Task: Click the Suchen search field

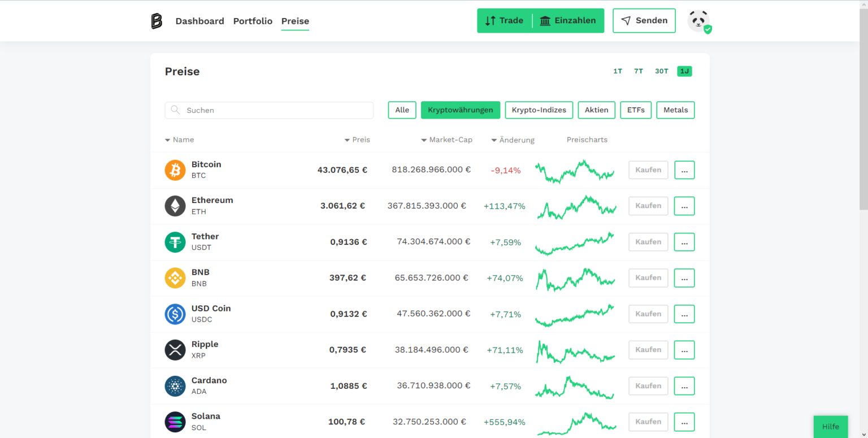Action: coord(269,110)
